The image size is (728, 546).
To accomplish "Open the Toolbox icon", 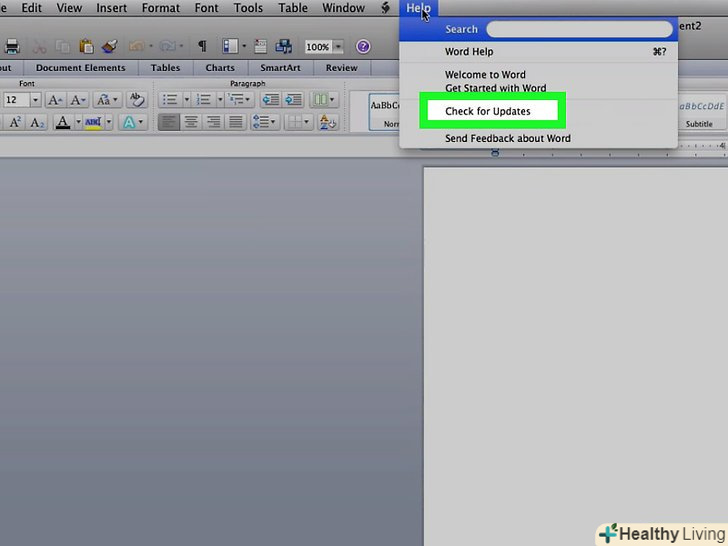I will coord(260,46).
